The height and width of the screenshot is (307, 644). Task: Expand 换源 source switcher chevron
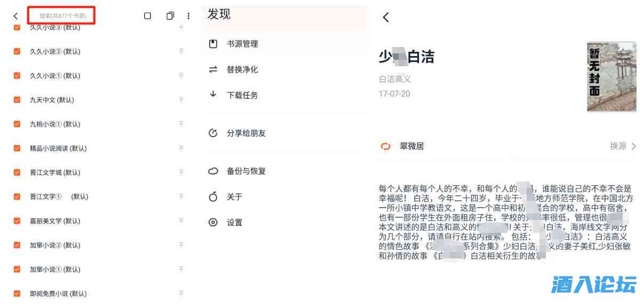[633, 146]
